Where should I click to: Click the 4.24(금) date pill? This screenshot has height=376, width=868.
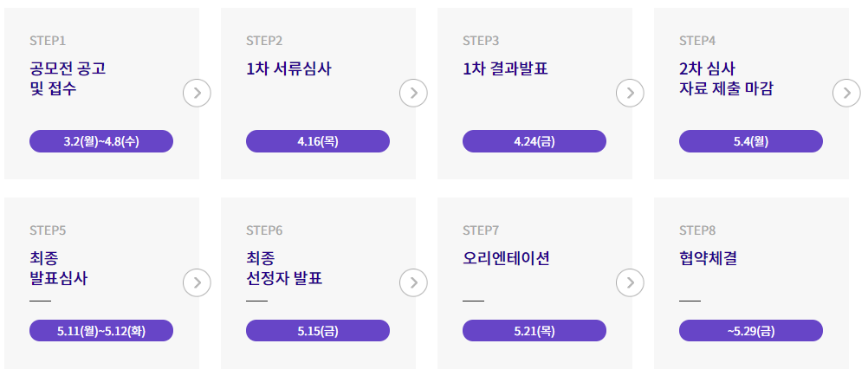click(x=534, y=141)
